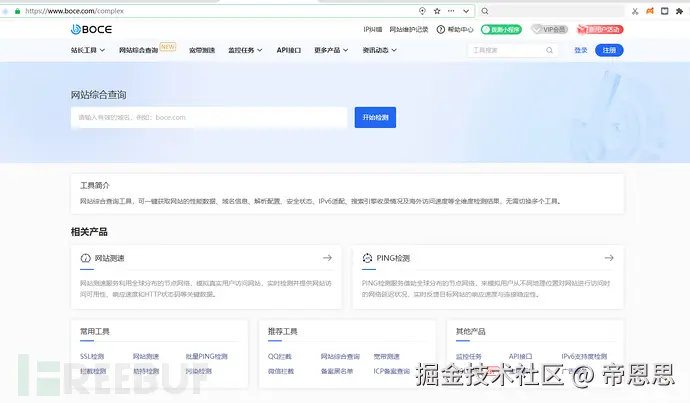Click the VIP会员 badge
Screen dimensions: 690x403
click(550, 29)
